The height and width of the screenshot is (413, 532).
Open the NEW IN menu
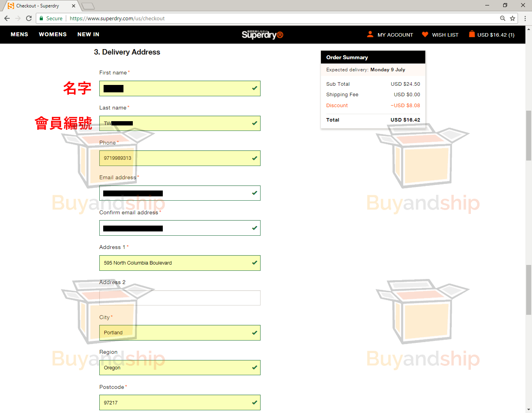coord(88,34)
